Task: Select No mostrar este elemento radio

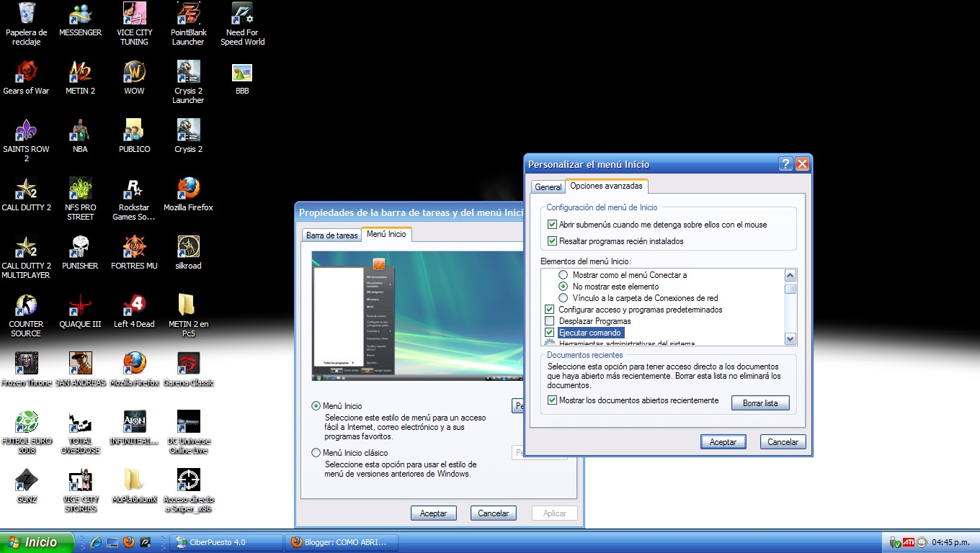Action: [563, 287]
